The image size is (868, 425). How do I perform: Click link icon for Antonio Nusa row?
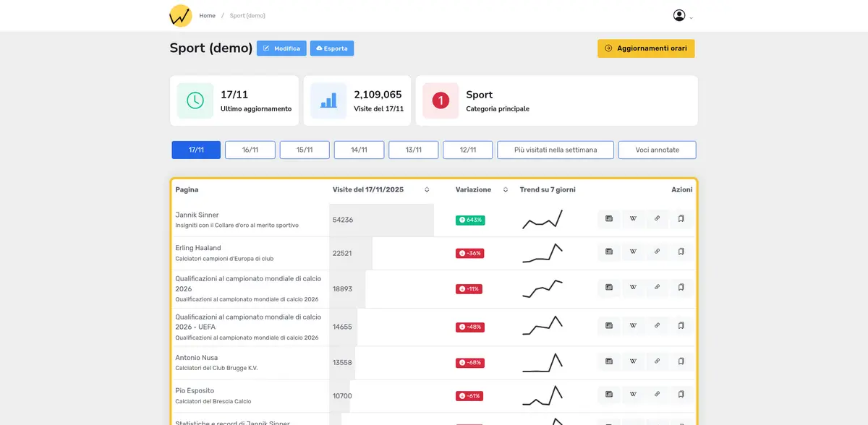657,361
